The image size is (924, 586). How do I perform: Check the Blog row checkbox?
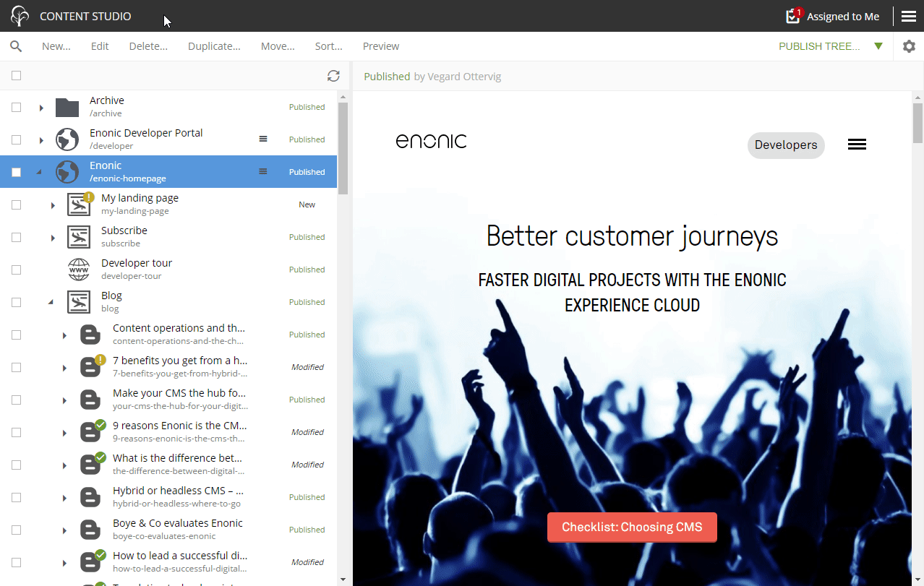17,302
